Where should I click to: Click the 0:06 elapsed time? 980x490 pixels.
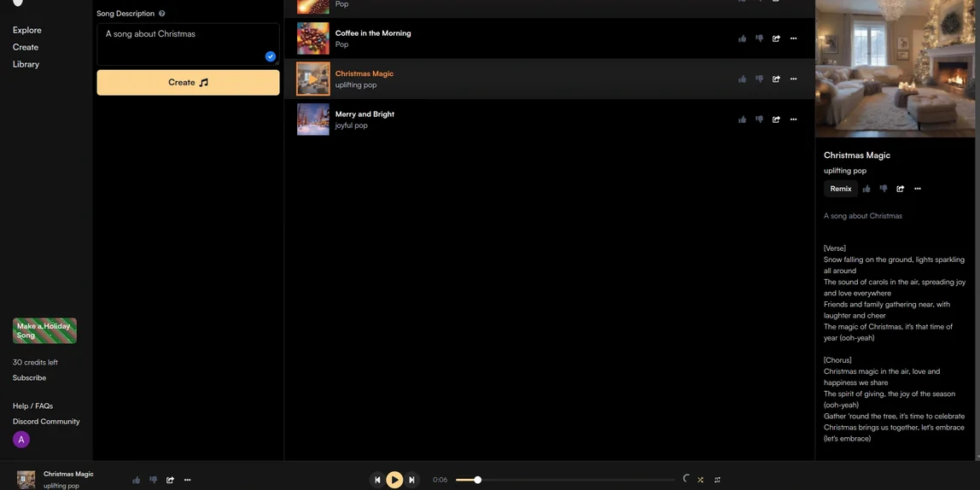coord(440,480)
